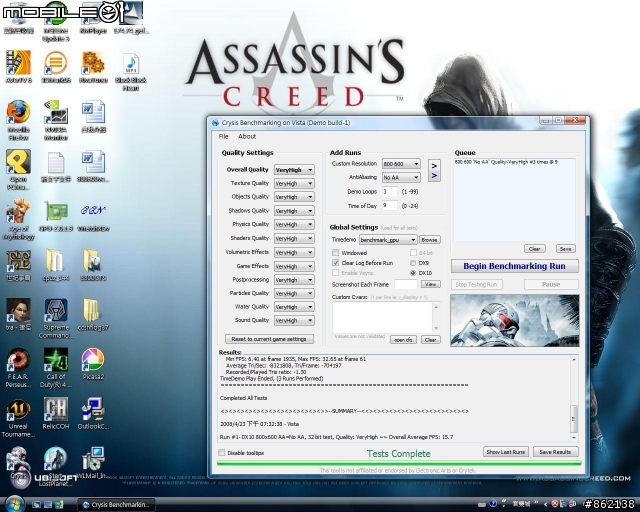Launch the NVIDIA Monitor shortcut

pyautogui.click(x=56, y=120)
